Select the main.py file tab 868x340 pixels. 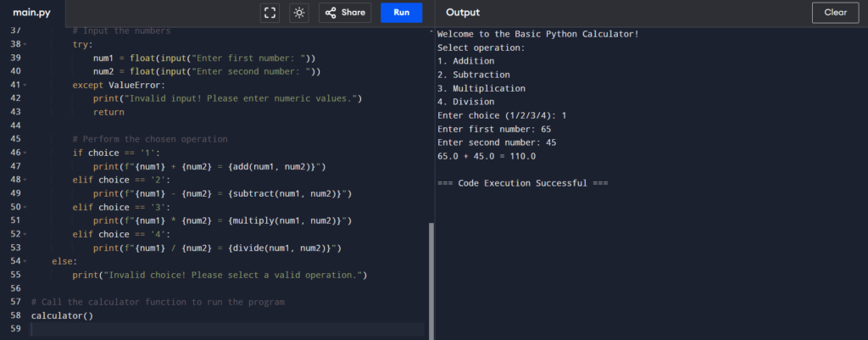tap(32, 13)
